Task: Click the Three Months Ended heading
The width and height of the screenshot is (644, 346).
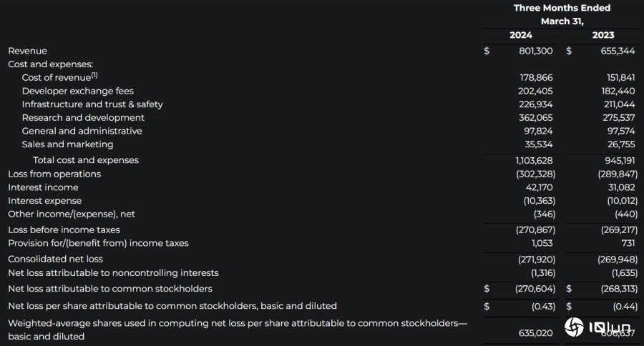Action: click(x=562, y=8)
